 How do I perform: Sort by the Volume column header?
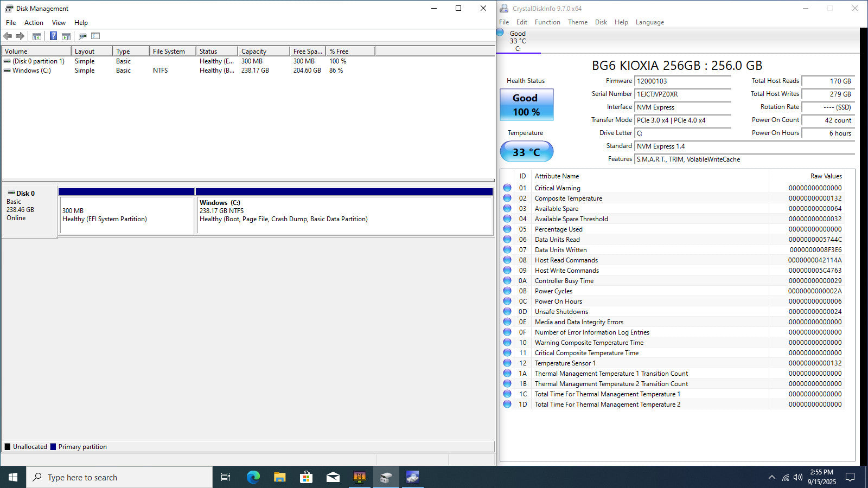coord(36,52)
